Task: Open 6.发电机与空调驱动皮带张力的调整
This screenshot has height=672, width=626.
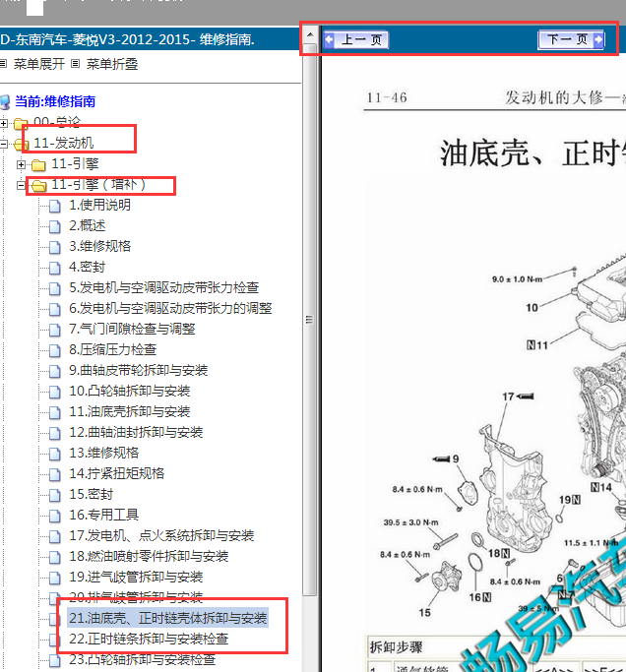Action: pos(170,308)
